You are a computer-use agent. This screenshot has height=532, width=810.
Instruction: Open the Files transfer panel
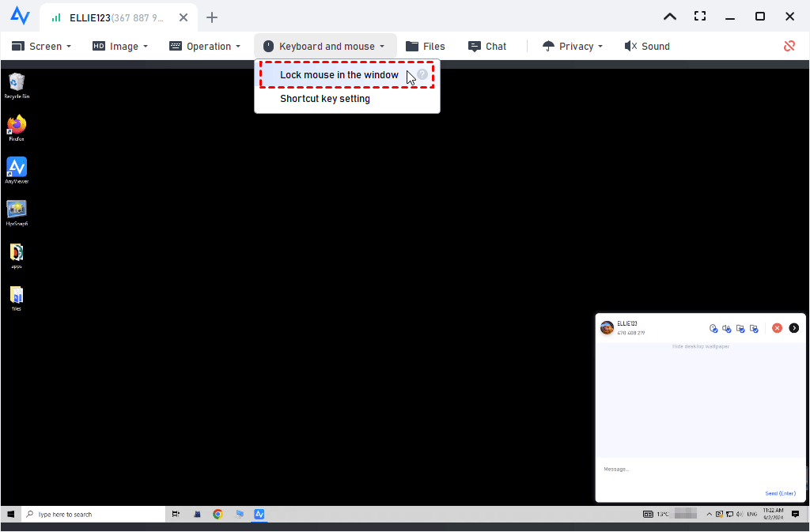[x=426, y=47]
